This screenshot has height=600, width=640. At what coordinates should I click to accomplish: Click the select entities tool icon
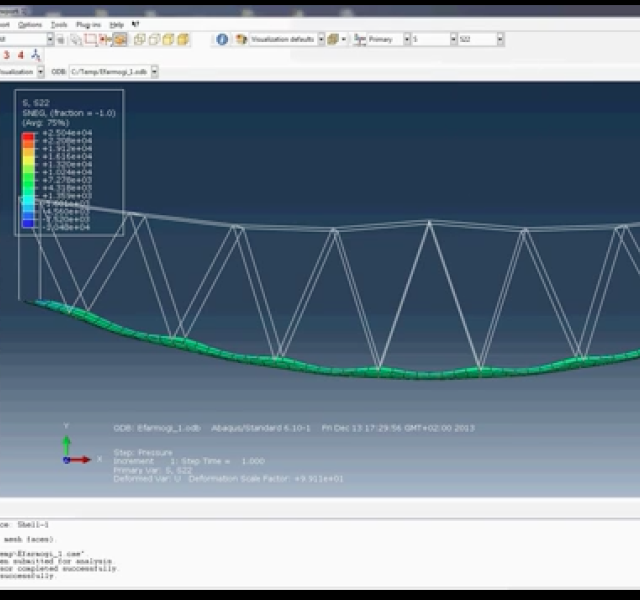tap(76, 40)
